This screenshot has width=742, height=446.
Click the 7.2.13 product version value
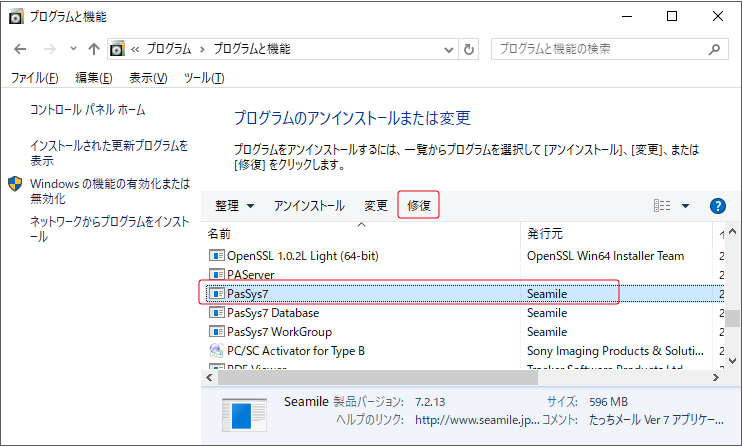coord(430,402)
